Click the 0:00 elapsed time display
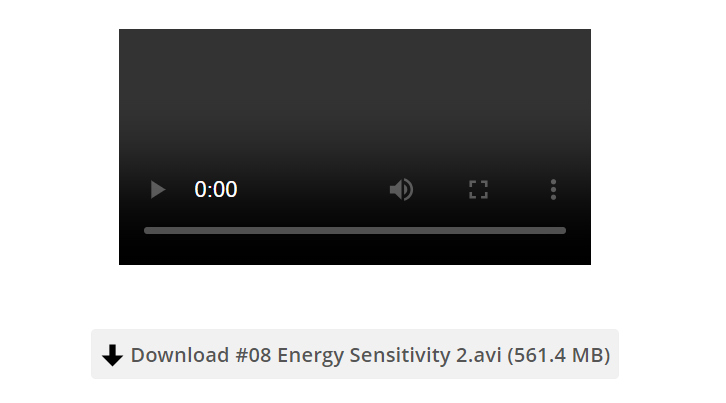The image size is (726, 403). tap(216, 189)
